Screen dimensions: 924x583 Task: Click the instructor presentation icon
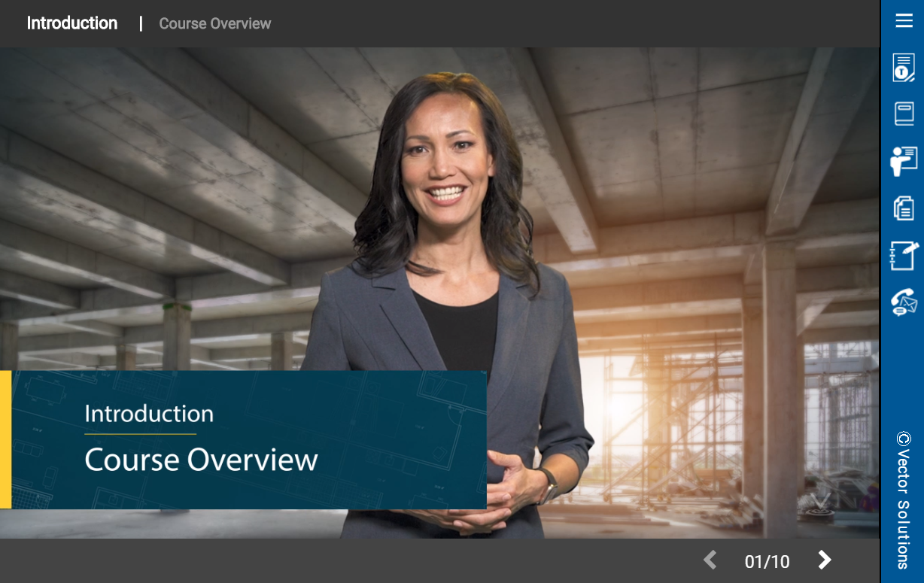(904, 161)
